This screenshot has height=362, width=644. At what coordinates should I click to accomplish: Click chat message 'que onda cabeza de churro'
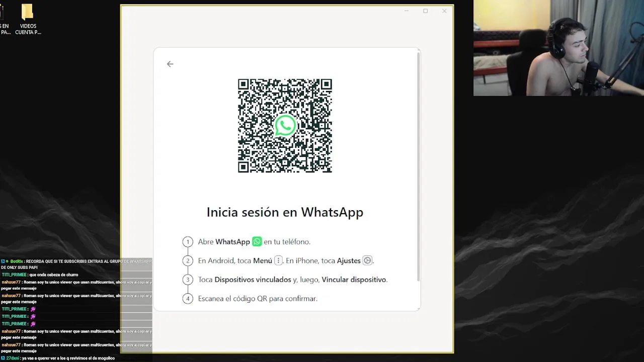(39, 275)
